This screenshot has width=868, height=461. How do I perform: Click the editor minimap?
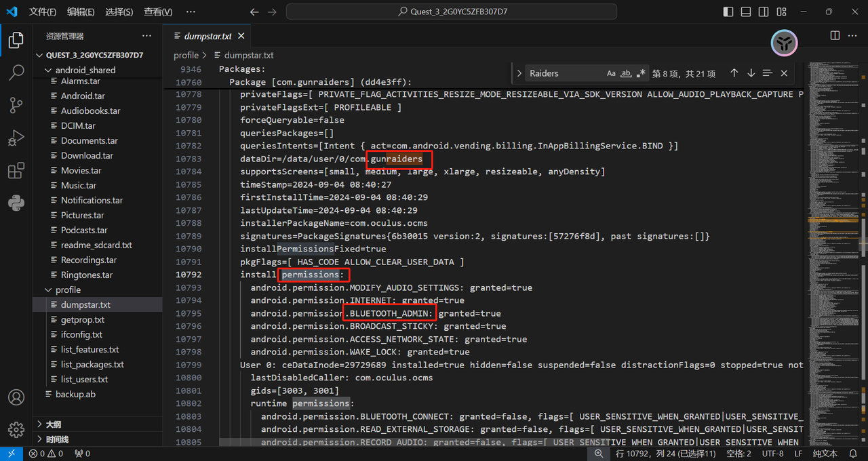click(x=832, y=254)
